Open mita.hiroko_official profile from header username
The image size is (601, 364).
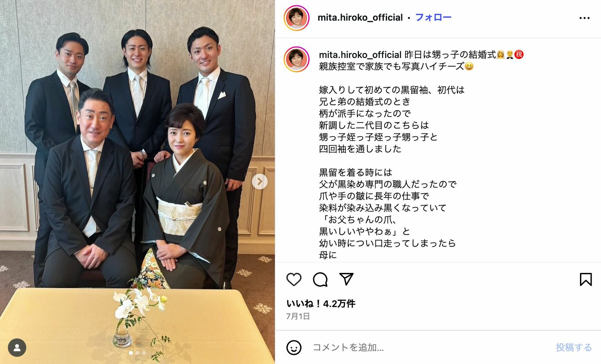click(360, 17)
